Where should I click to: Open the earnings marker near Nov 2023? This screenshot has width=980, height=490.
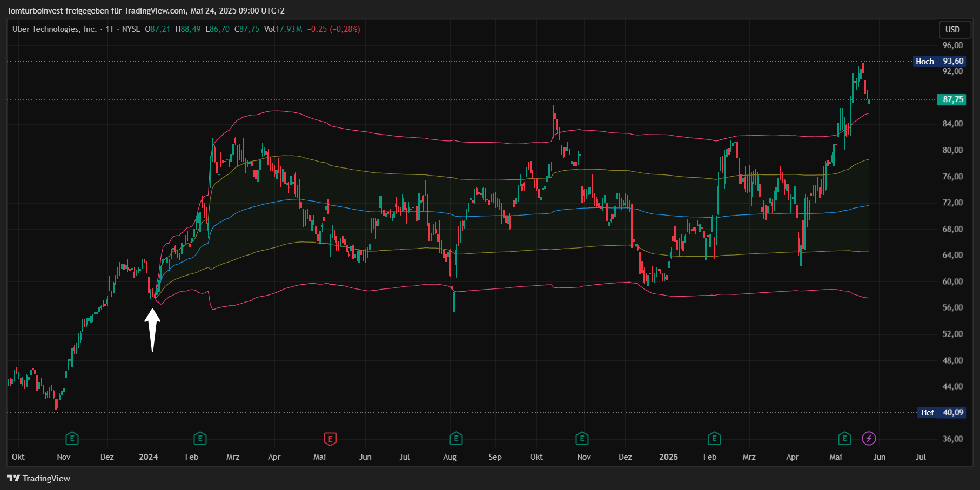72,439
